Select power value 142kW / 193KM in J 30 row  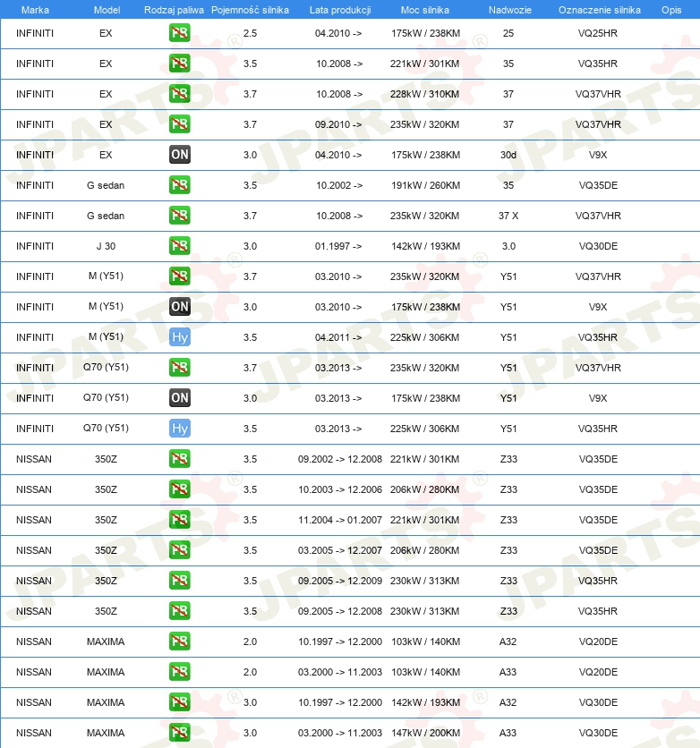[425, 246]
